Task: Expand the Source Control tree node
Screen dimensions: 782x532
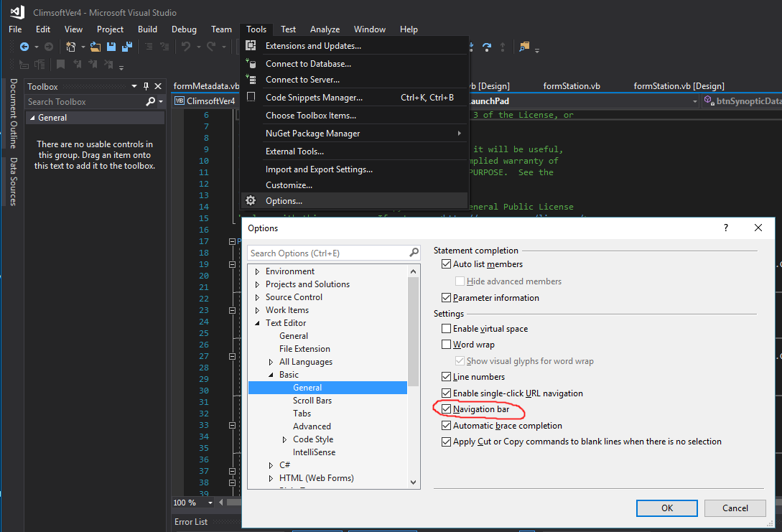Action: pyautogui.click(x=257, y=297)
